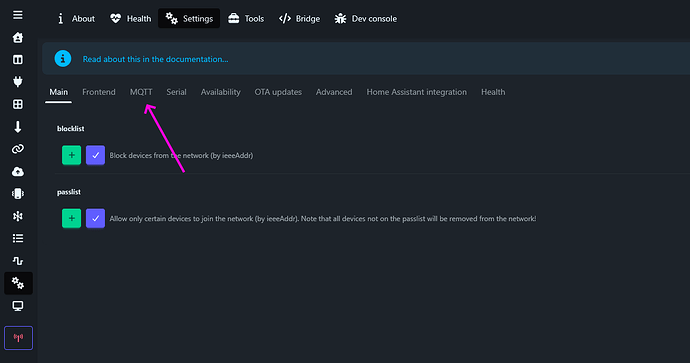Open the four-square grid Groups sidebar icon

click(x=18, y=104)
